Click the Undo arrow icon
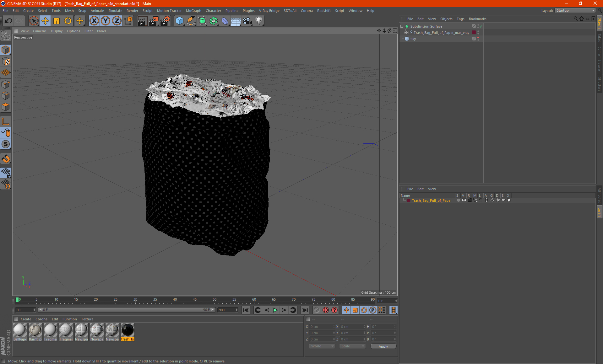Screen dimensions: 603x364 pyautogui.click(x=8, y=21)
